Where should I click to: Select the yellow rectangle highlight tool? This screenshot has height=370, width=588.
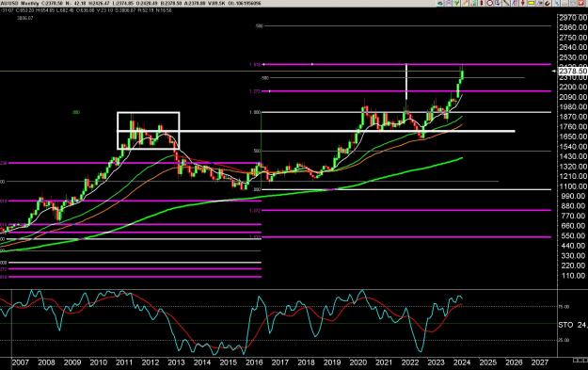pyautogui.click(x=531, y=3)
